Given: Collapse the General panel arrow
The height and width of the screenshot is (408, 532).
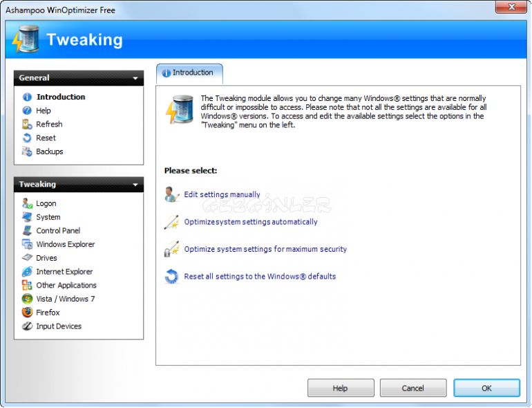Looking at the screenshot, I should tap(135, 78).
